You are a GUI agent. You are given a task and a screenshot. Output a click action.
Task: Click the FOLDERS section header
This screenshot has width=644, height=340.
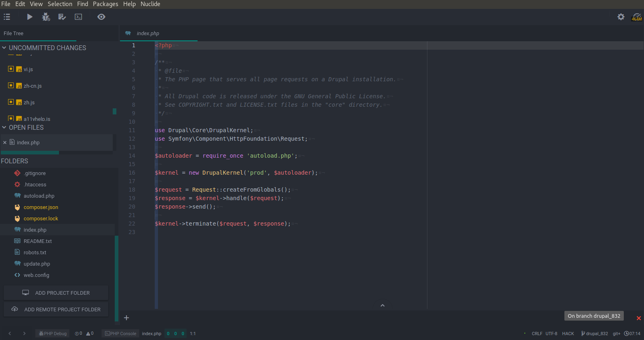pyautogui.click(x=15, y=161)
